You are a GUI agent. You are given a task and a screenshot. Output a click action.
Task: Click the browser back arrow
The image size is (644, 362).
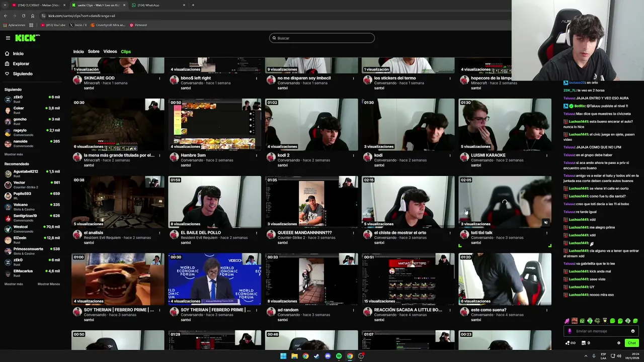click(6, 16)
